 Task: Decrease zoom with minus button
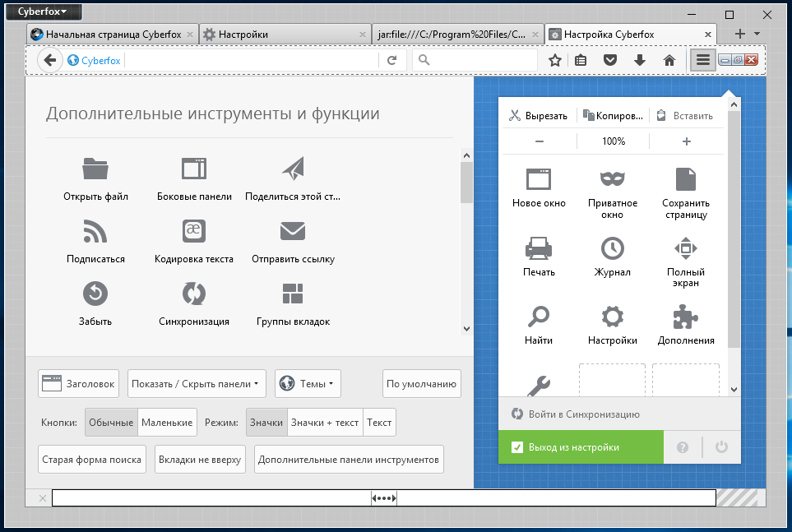point(540,141)
